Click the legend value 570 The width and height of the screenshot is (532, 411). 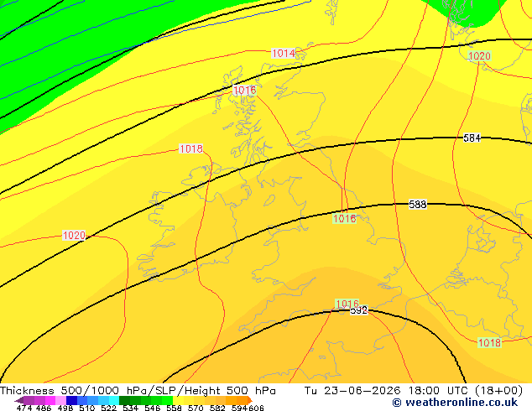tap(196, 408)
